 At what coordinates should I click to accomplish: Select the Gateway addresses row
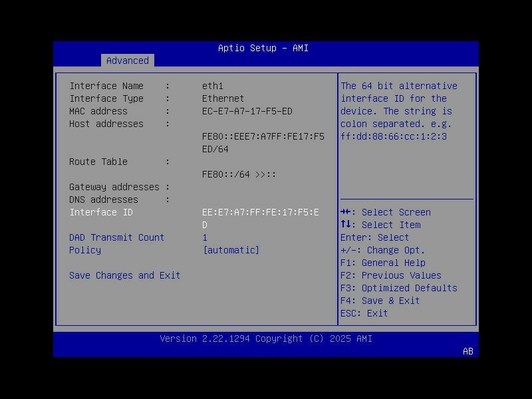click(x=119, y=187)
